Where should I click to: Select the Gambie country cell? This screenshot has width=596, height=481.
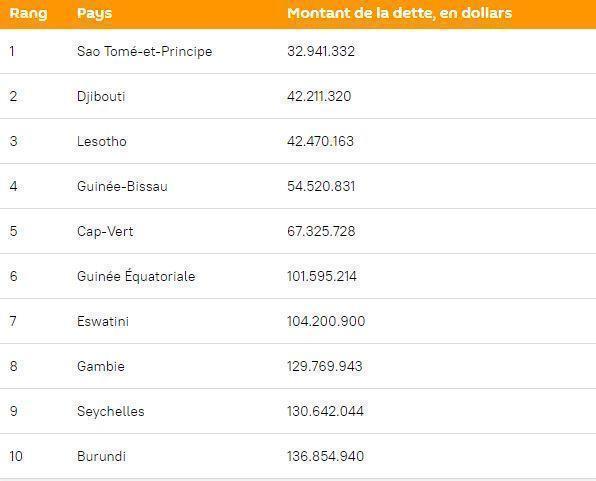(101, 366)
